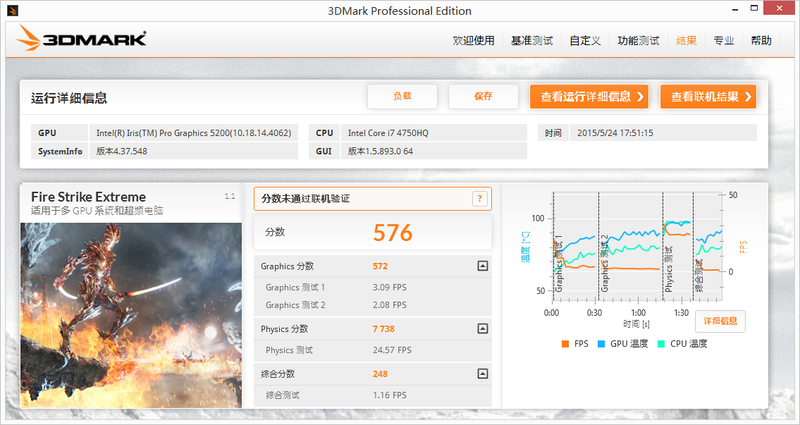Collapse the 综合分数 section
Screen dimensions: 800x425
(x=482, y=373)
